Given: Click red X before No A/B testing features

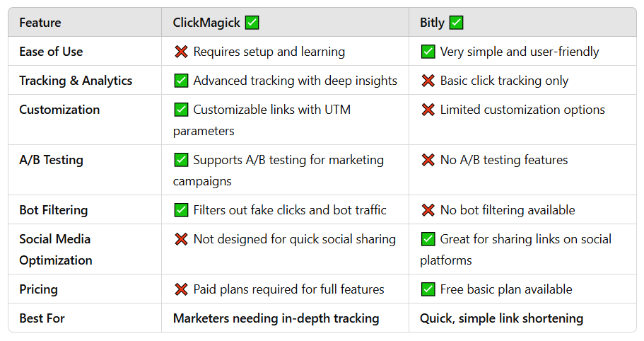Looking at the screenshot, I should tap(428, 160).
